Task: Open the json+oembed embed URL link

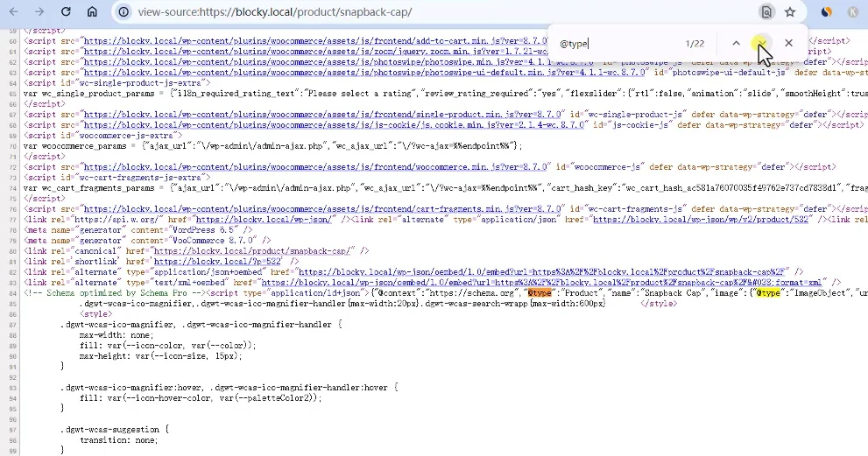Action: click(x=540, y=272)
